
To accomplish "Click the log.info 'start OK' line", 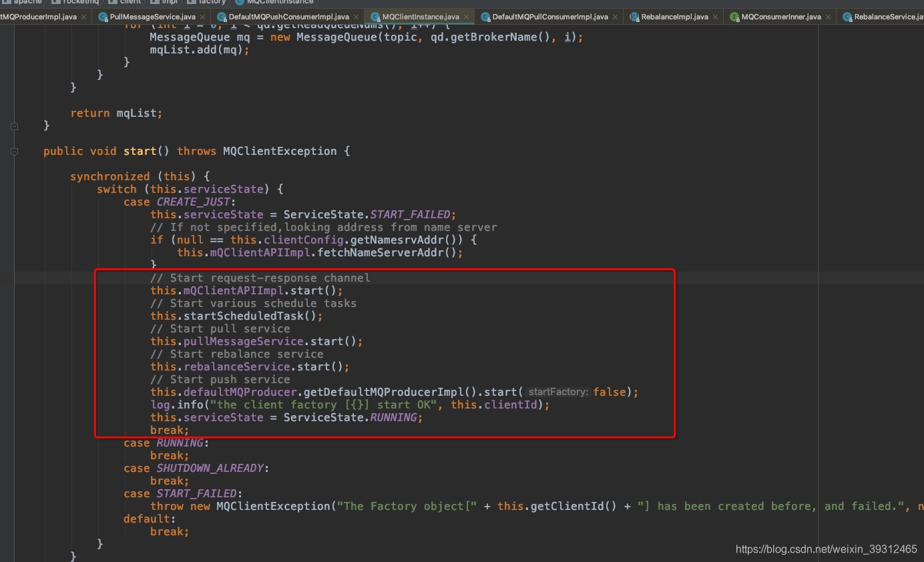I will point(350,405).
